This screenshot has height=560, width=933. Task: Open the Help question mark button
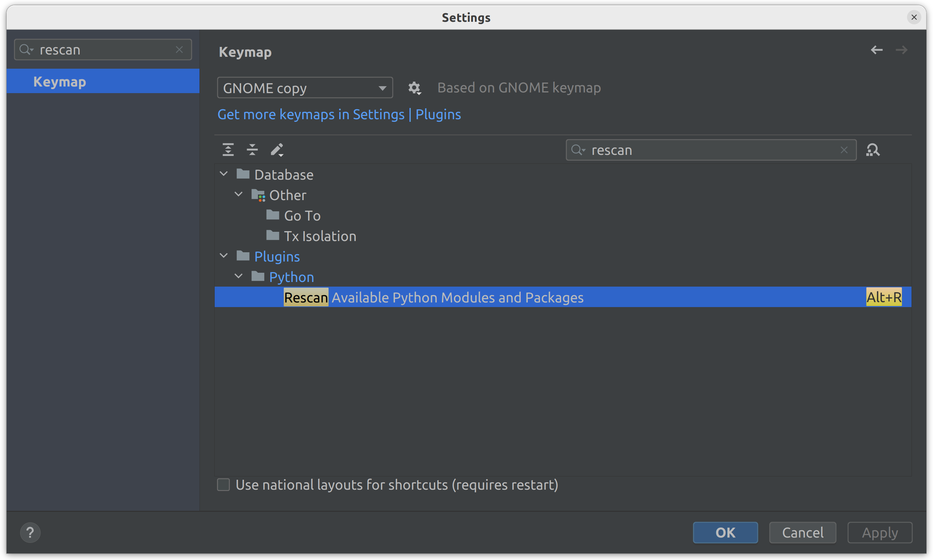point(30,533)
